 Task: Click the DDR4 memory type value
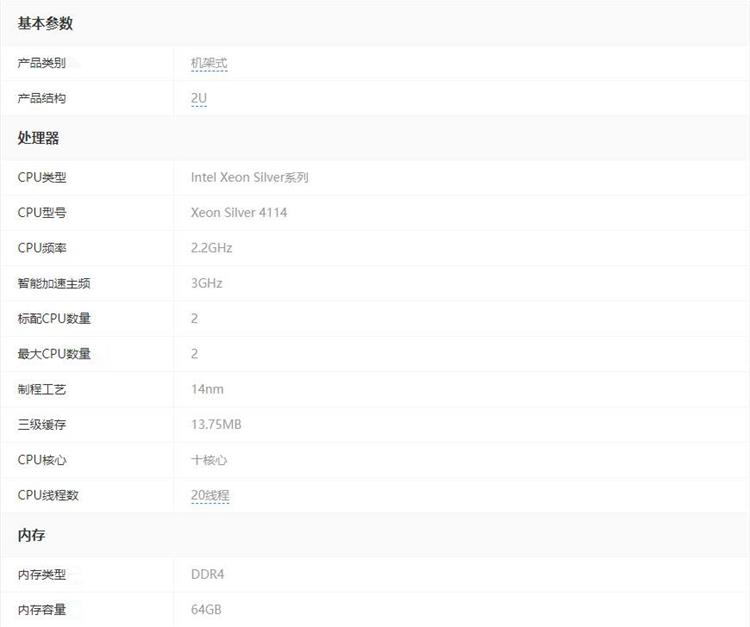(x=207, y=574)
